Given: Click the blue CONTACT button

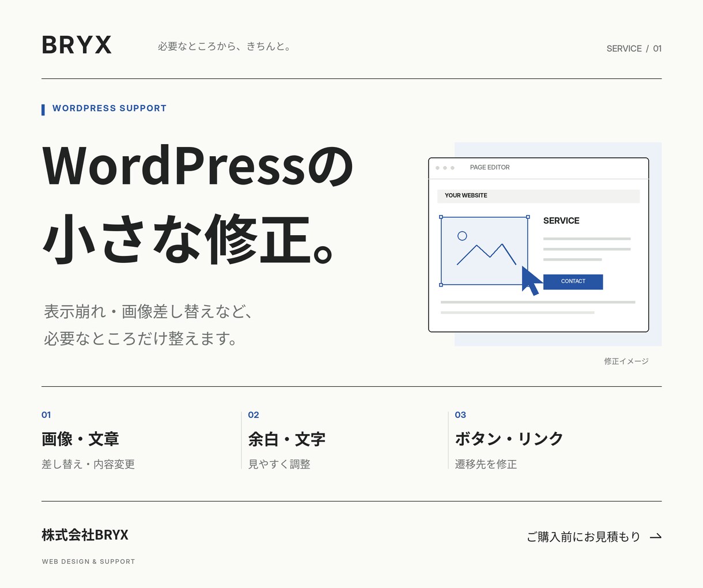Looking at the screenshot, I should click(x=573, y=281).
